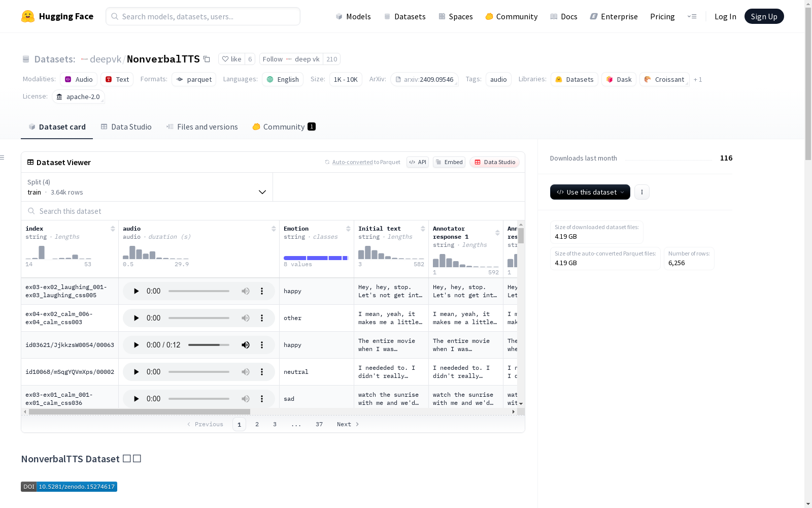Click Next page in pagination
812x508 pixels.
click(348, 424)
